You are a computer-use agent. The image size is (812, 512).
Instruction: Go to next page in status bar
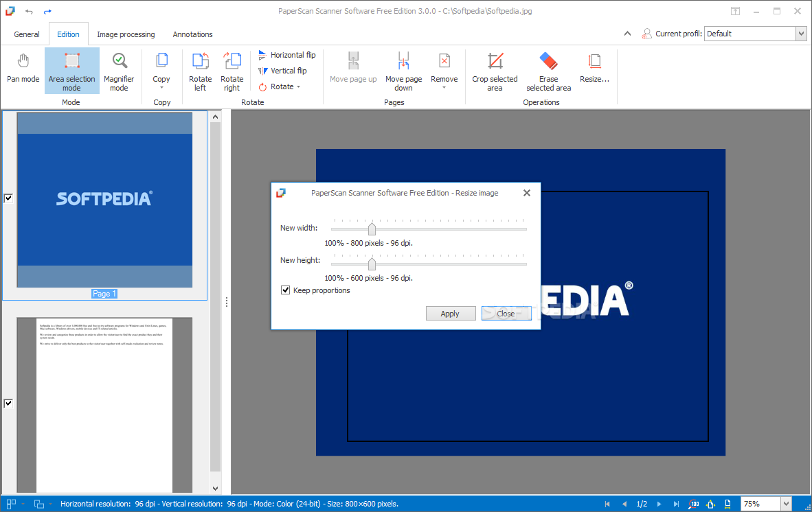[659, 504]
